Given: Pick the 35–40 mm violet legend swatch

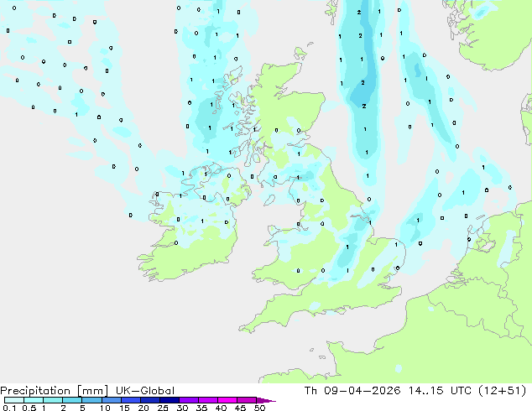Looking at the screenshot, I should tap(207, 400).
